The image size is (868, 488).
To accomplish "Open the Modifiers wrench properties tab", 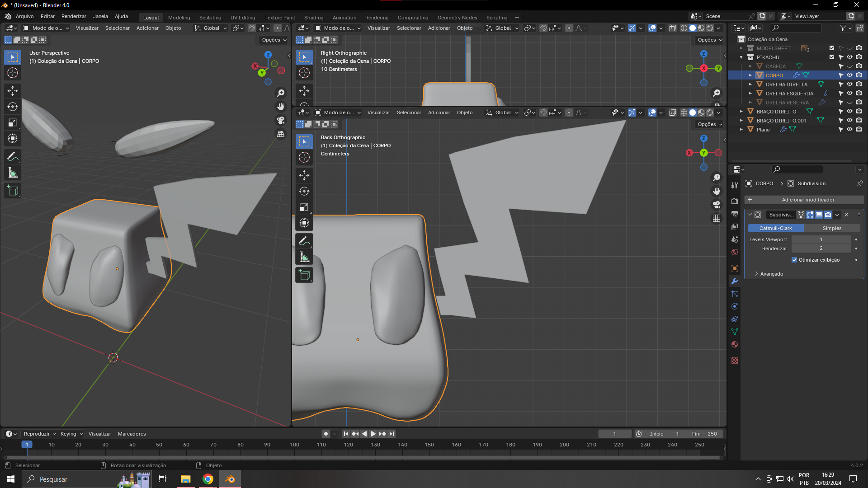I will (735, 281).
